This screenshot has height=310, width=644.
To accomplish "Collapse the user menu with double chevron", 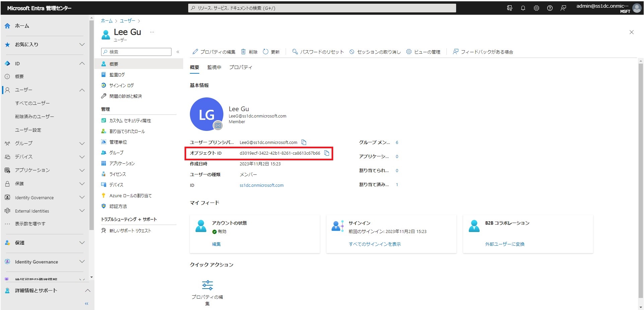I will [x=178, y=52].
